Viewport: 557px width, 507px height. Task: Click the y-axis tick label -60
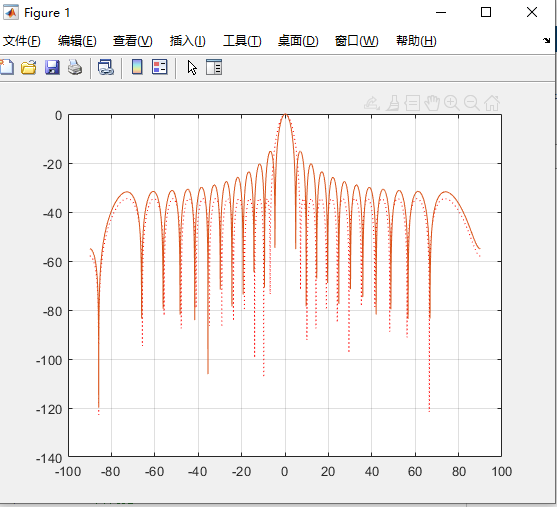[53, 263]
